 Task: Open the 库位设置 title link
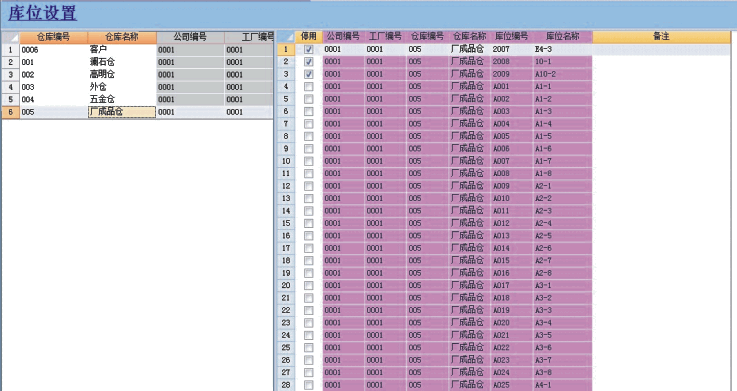coord(42,13)
